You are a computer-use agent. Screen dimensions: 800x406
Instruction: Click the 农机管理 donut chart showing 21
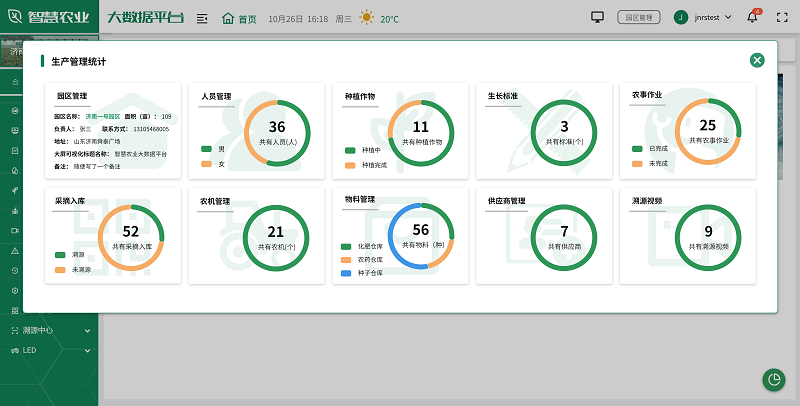[x=276, y=232]
